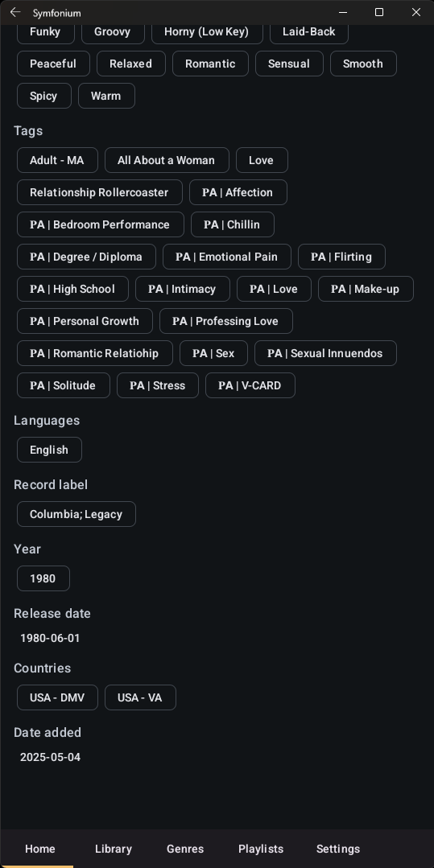Open the Library tab
The width and height of the screenshot is (434, 868).
(x=113, y=849)
